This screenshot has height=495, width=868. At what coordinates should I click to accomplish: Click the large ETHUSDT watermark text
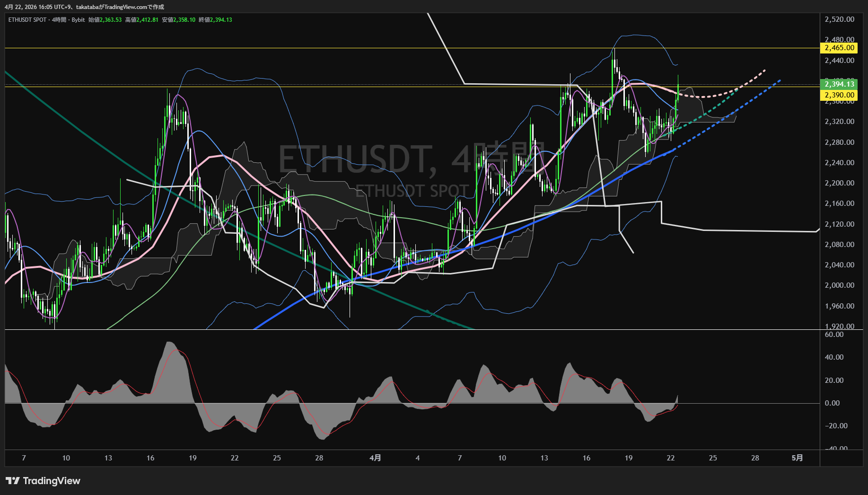355,159
